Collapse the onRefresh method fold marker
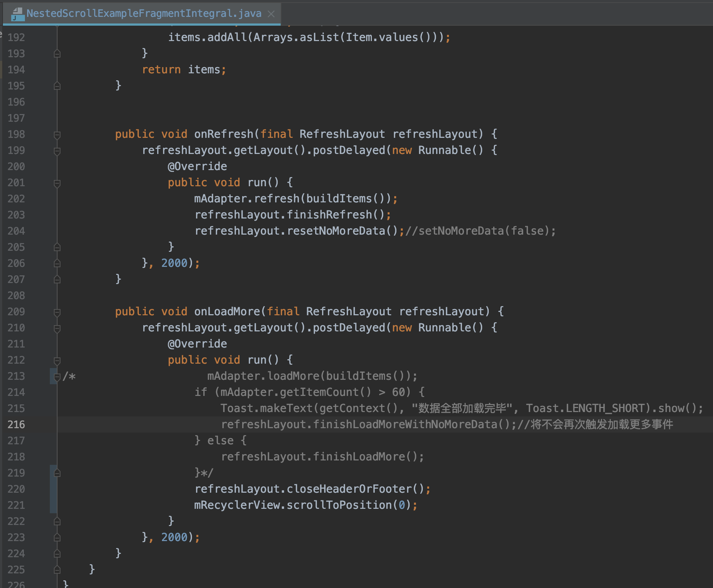The image size is (713, 588). point(57,135)
